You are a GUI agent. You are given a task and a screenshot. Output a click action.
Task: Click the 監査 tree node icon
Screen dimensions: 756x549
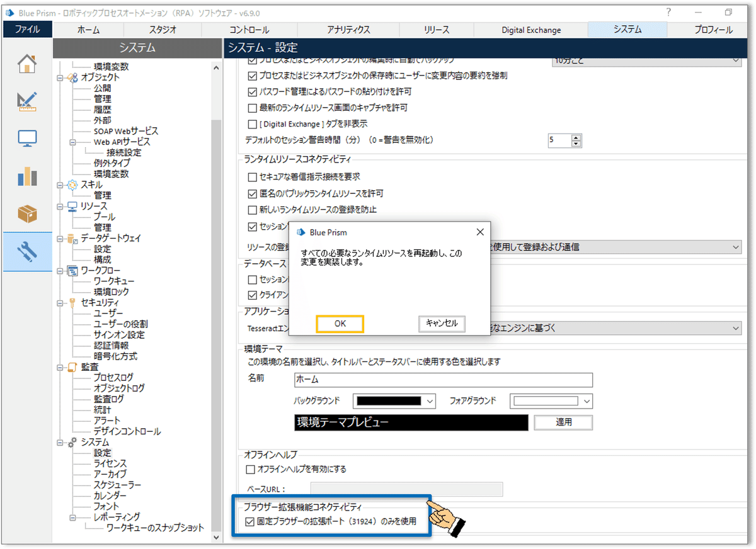(x=72, y=367)
